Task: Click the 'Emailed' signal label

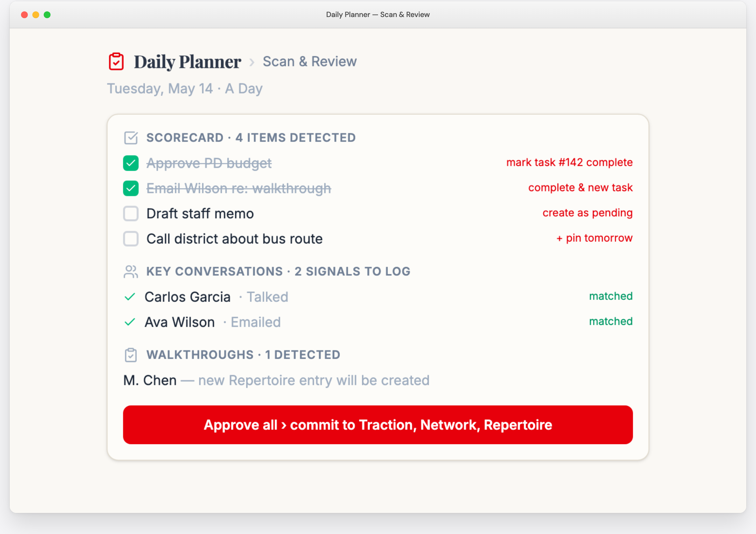Action: pyautogui.click(x=255, y=322)
